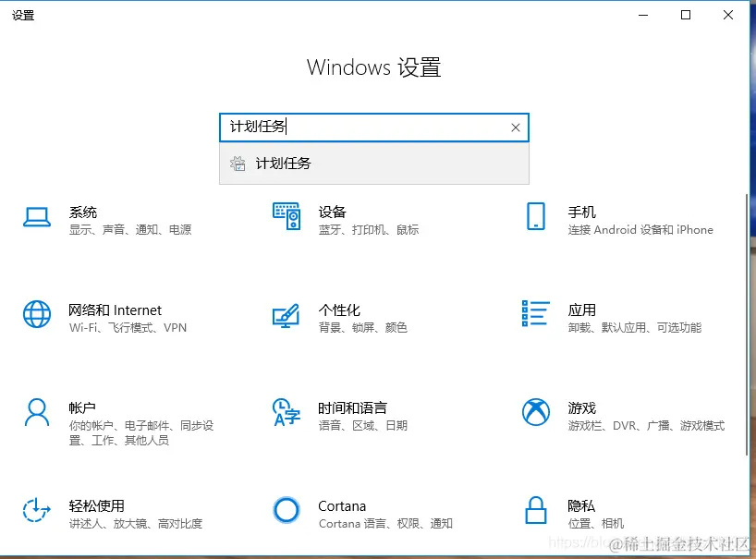Select the 计划任务 search suggestion
Viewport: 756px width, 559px height.
(374, 164)
